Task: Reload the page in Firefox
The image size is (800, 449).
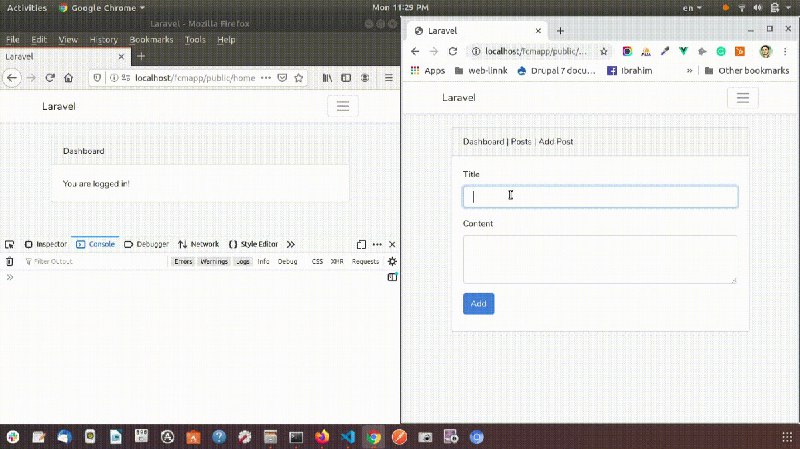Action: click(49, 78)
